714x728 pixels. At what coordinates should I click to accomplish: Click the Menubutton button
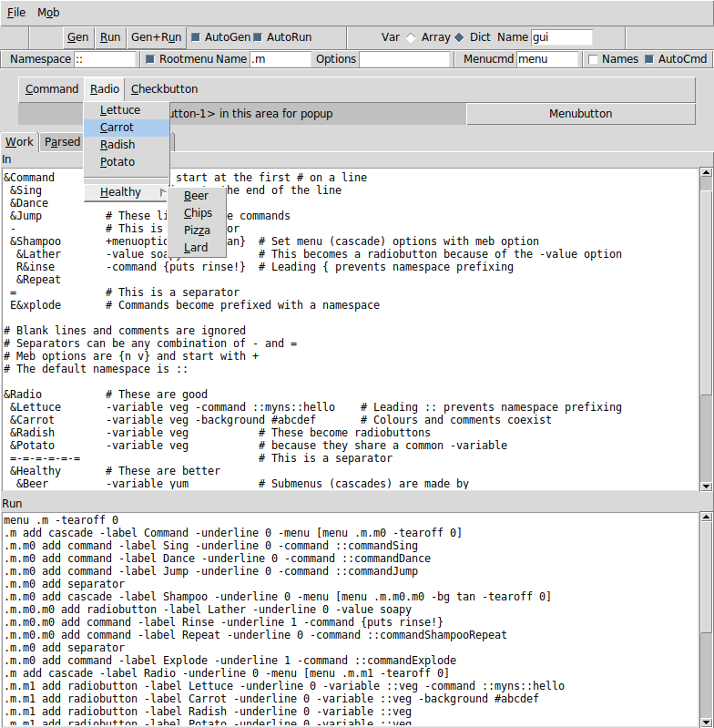pos(580,114)
